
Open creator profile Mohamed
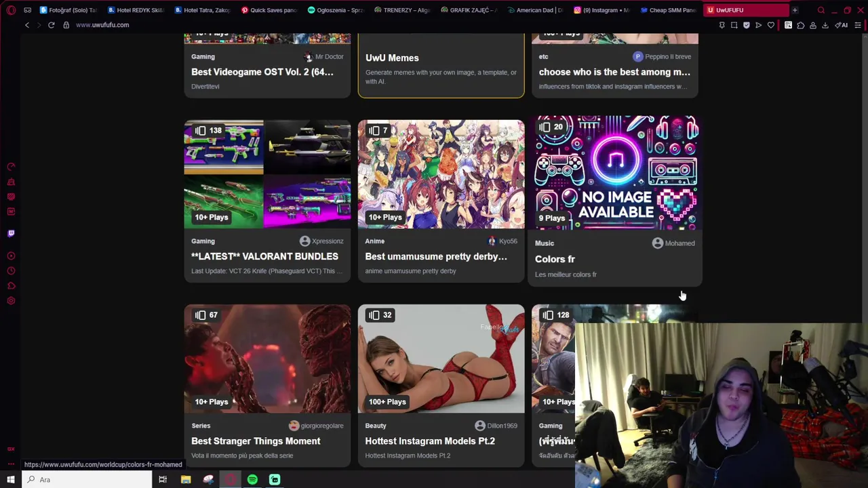click(x=673, y=243)
